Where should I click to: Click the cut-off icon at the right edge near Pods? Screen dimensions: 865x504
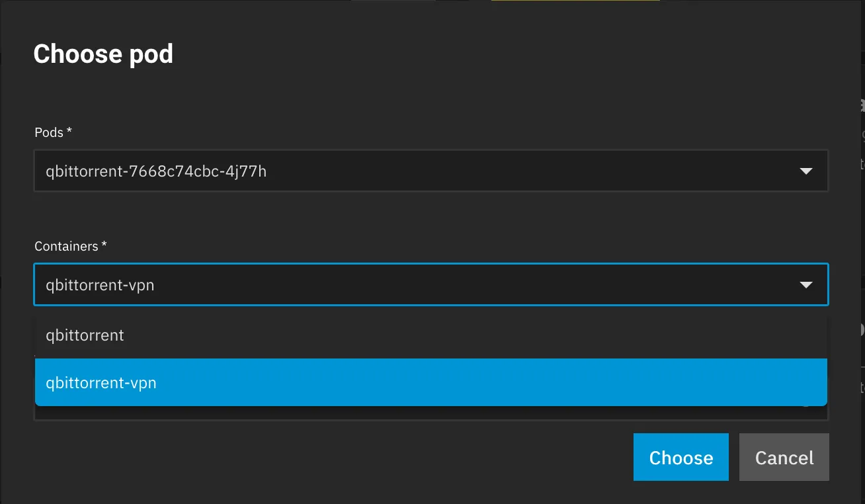(x=862, y=105)
